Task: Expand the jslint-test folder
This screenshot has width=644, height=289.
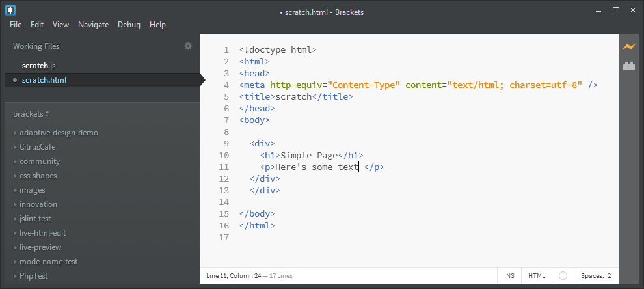Action: (15, 219)
